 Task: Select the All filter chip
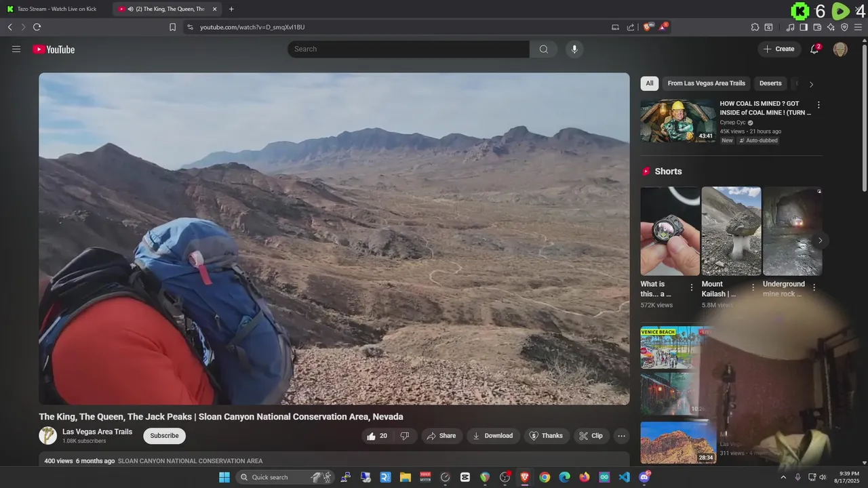point(650,83)
